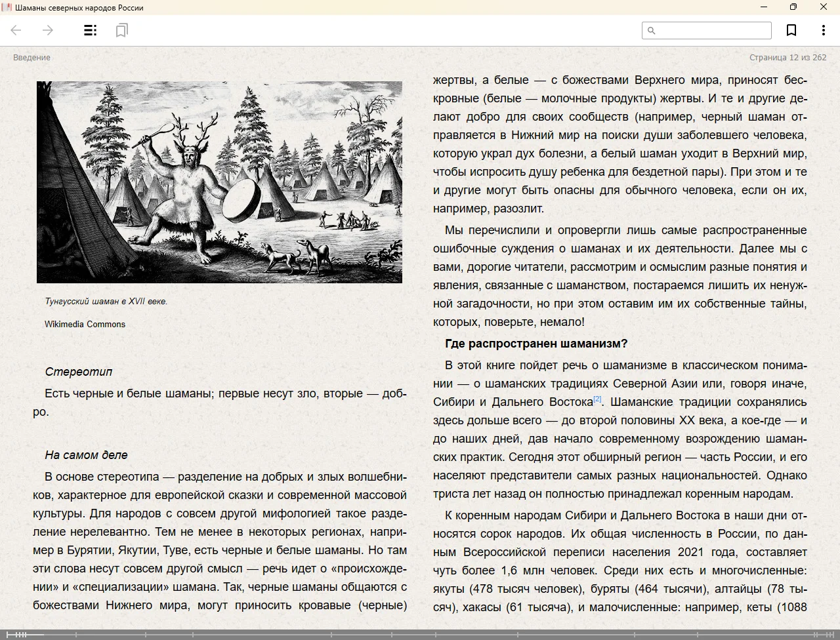The height and width of the screenshot is (640, 840).
Task: Show the bookmarks panel
Action: (121, 30)
